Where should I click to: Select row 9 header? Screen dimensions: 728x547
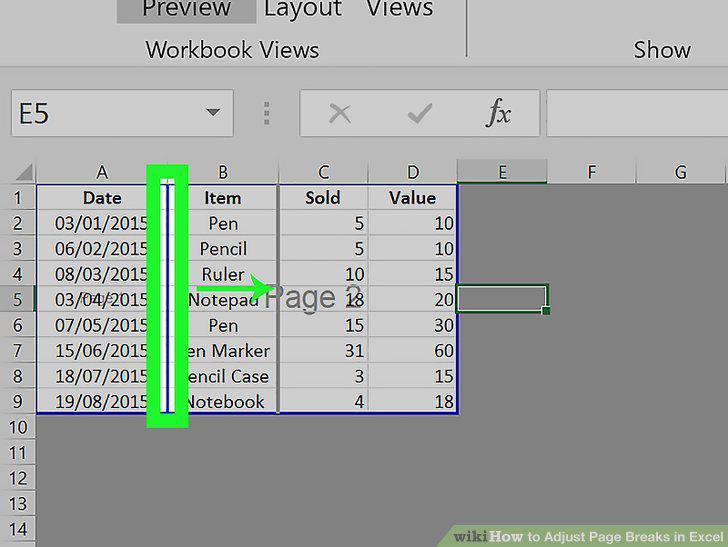[x=18, y=402]
